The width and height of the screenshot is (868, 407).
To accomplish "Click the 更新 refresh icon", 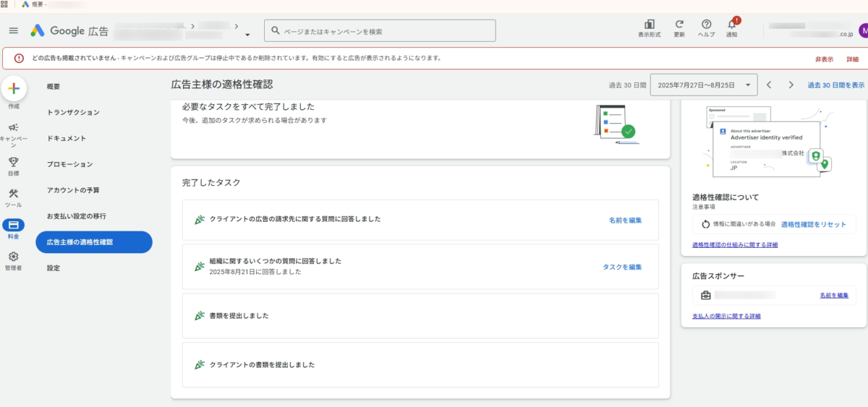I will [679, 25].
